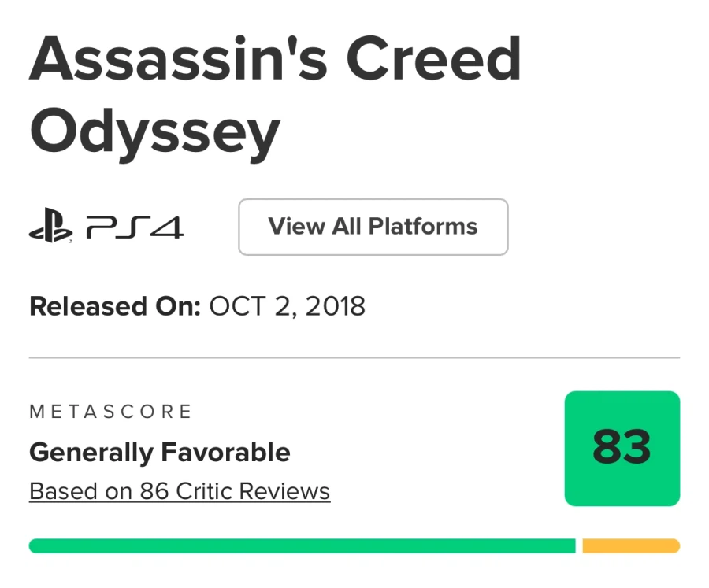Click the word Creed in the title
The width and height of the screenshot is (709, 588).
coord(434,61)
